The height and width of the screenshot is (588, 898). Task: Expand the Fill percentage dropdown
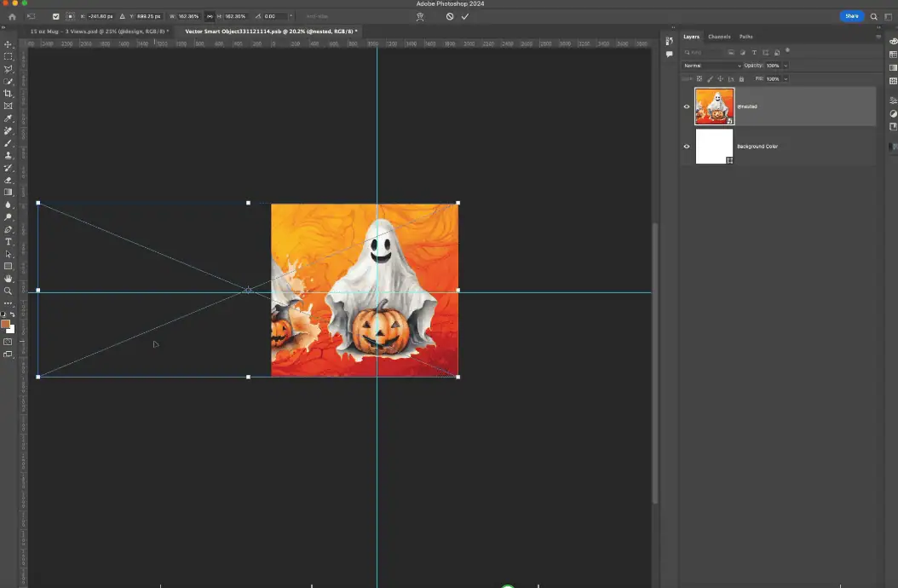[x=786, y=78]
